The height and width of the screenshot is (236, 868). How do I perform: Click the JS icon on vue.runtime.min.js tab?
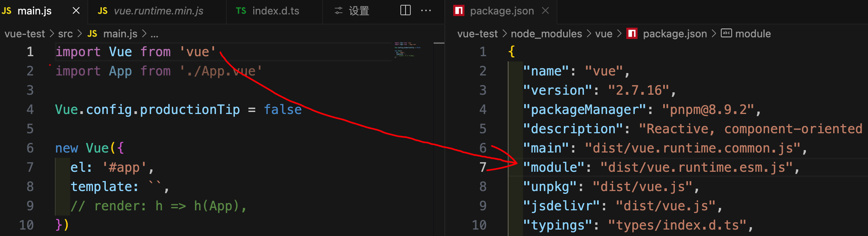pos(103,11)
